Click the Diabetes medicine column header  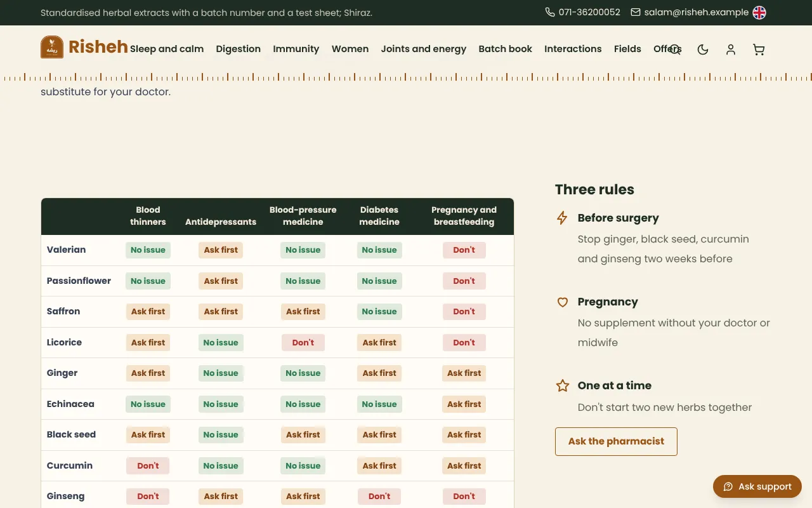click(379, 216)
